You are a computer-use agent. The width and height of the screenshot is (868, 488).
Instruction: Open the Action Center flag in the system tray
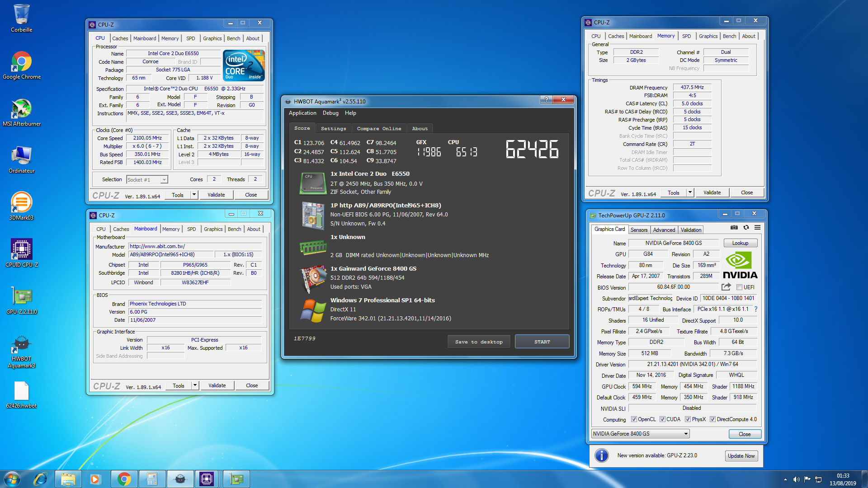807,479
